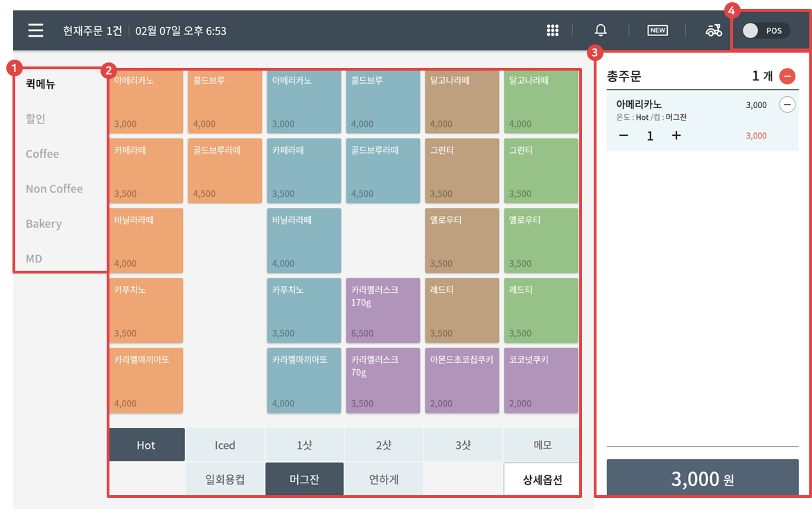
Task: Select the 아메리카노 order line item
Action: tap(703, 120)
